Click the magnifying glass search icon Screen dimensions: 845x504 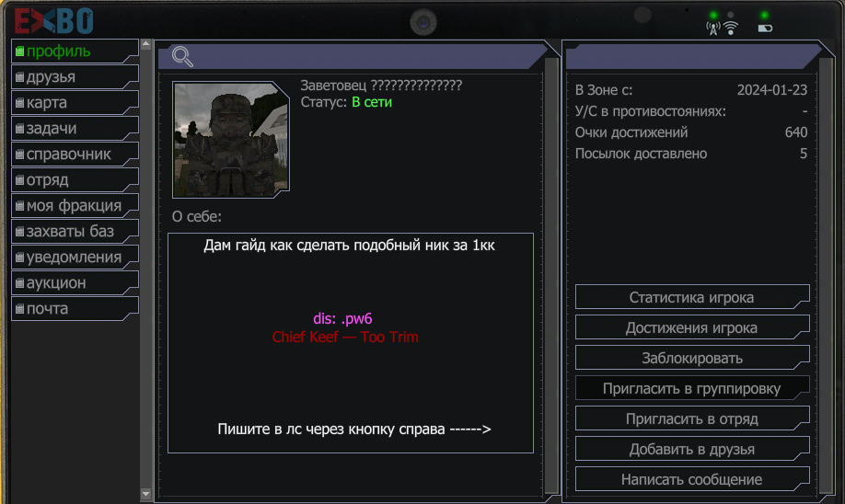pyautogui.click(x=182, y=56)
